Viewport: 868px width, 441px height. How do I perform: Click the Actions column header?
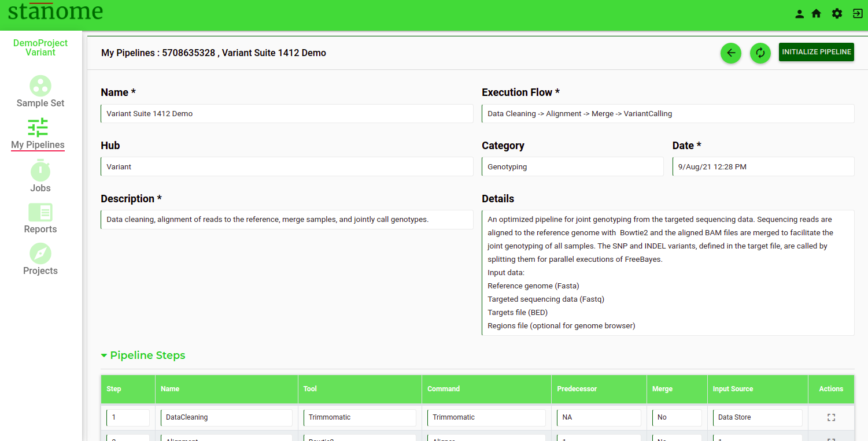(831, 389)
